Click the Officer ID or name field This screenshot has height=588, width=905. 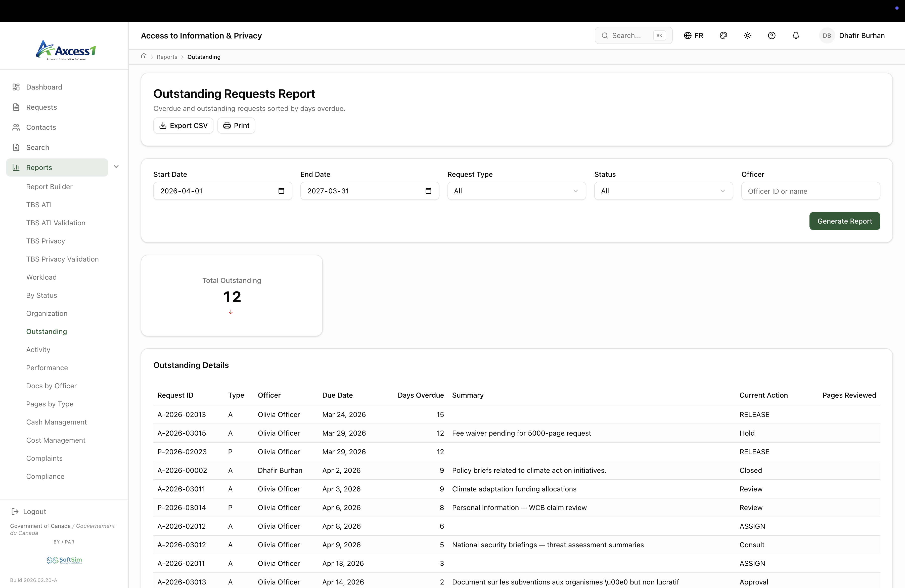click(x=810, y=191)
